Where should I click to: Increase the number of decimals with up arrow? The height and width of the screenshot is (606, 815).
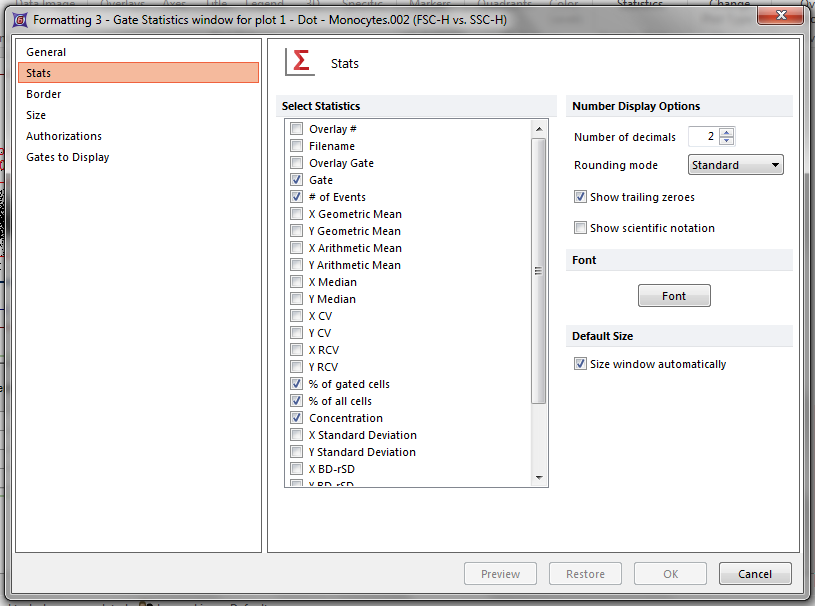click(727, 132)
